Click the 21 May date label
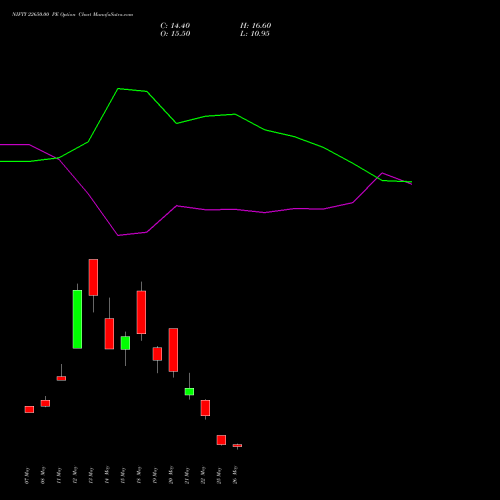The image size is (500, 500). [188, 475]
